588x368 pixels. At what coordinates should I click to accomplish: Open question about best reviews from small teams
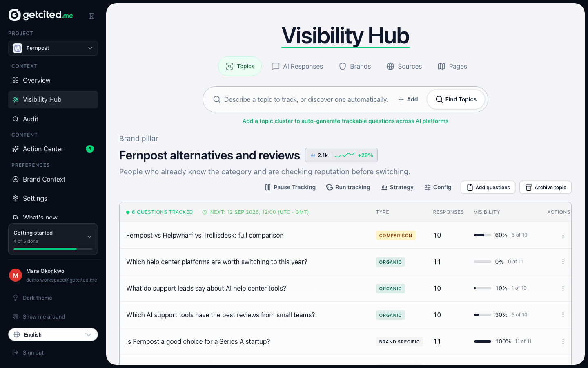coord(220,315)
